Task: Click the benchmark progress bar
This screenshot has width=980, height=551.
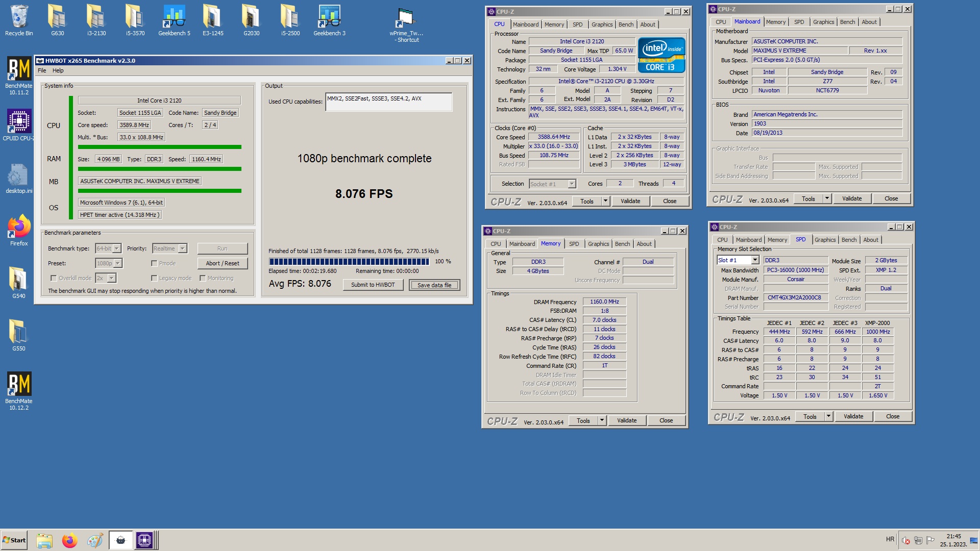Action: (349, 261)
